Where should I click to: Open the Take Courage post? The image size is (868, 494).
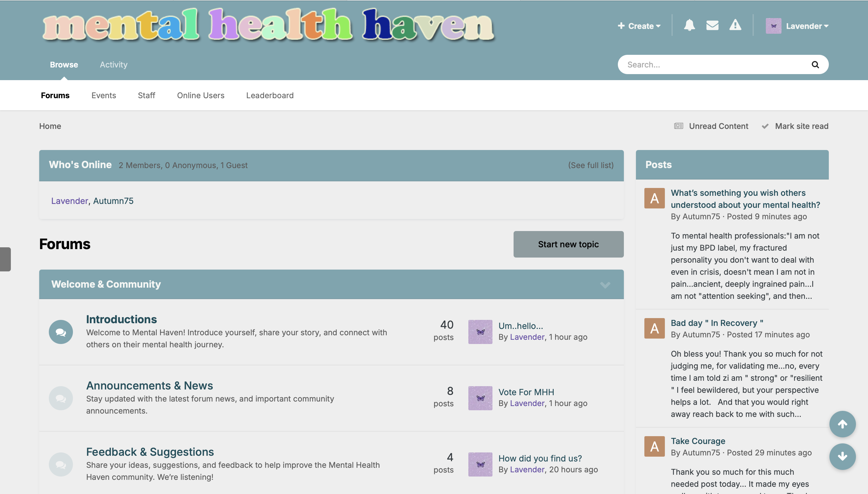pos(698,441)
